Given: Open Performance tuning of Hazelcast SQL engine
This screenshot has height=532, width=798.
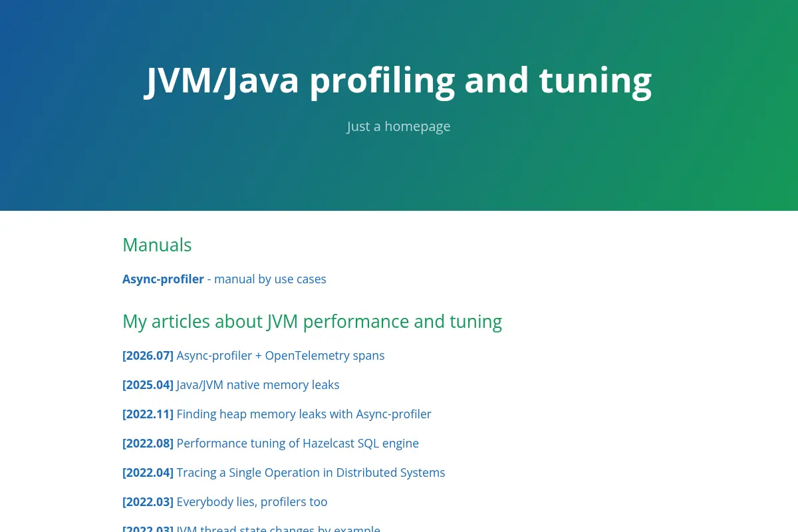Looking at the screenshot, I should click(271, 444).
